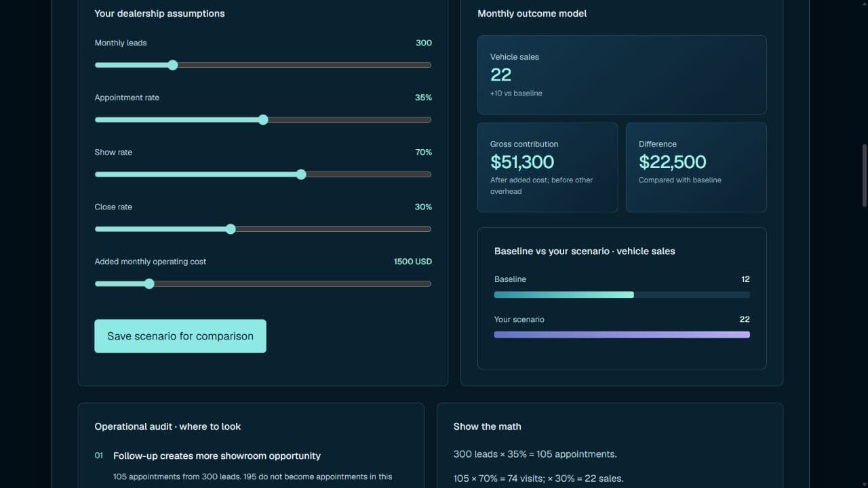Click the Difference $22,500 value

coord(673,162)
